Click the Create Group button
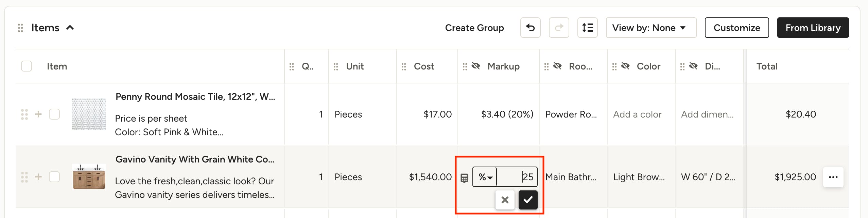 tap(474, 28)
